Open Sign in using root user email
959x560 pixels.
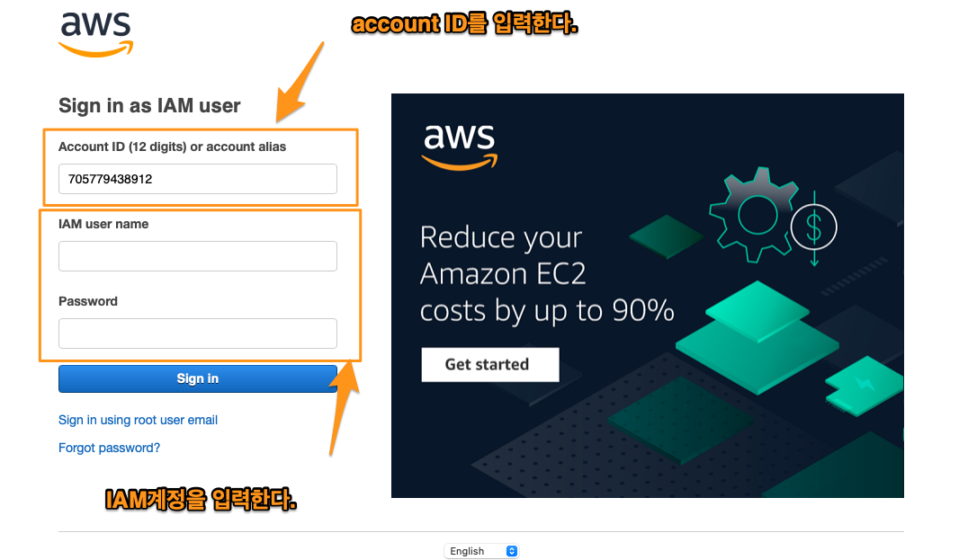pos(139,420)
